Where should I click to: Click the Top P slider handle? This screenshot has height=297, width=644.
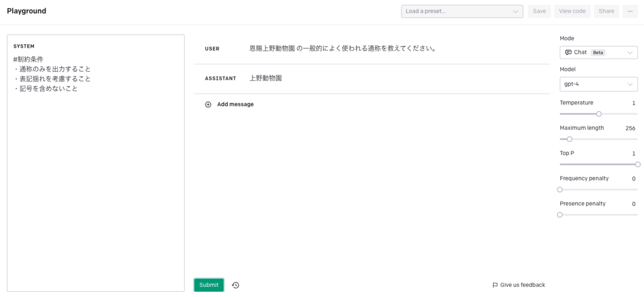pyautogui.click(x=638, y=164)
